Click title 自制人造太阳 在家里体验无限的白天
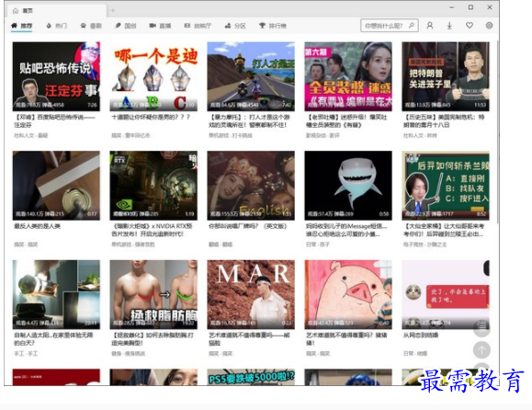Image resolution: width=532 pixels, height=410 pixels. 53,339
